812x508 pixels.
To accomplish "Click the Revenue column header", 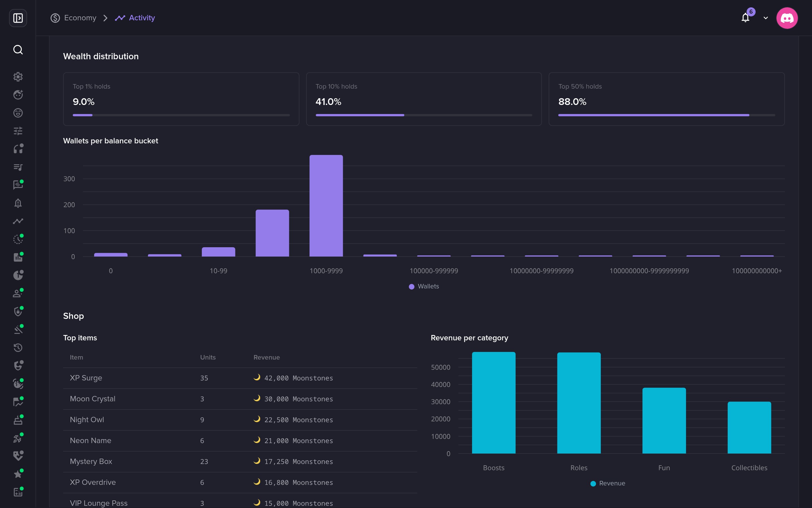I will coord(266,357).
